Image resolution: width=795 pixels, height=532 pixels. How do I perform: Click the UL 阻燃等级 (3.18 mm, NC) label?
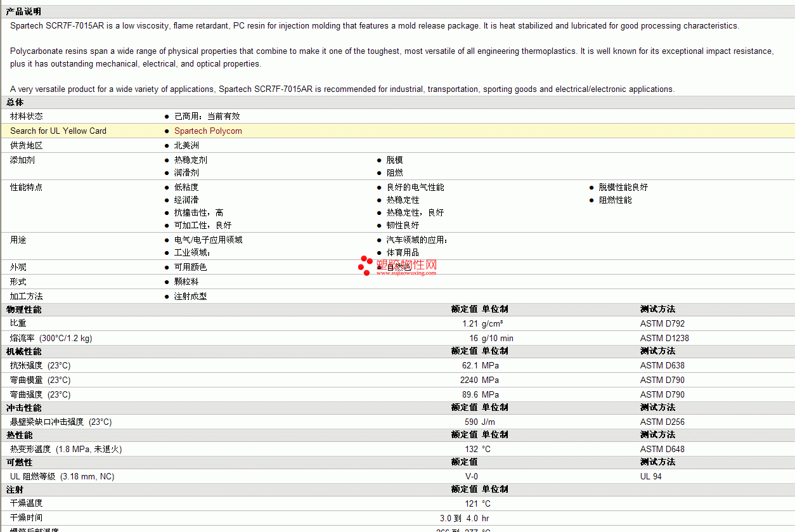(x=62, y=476)
